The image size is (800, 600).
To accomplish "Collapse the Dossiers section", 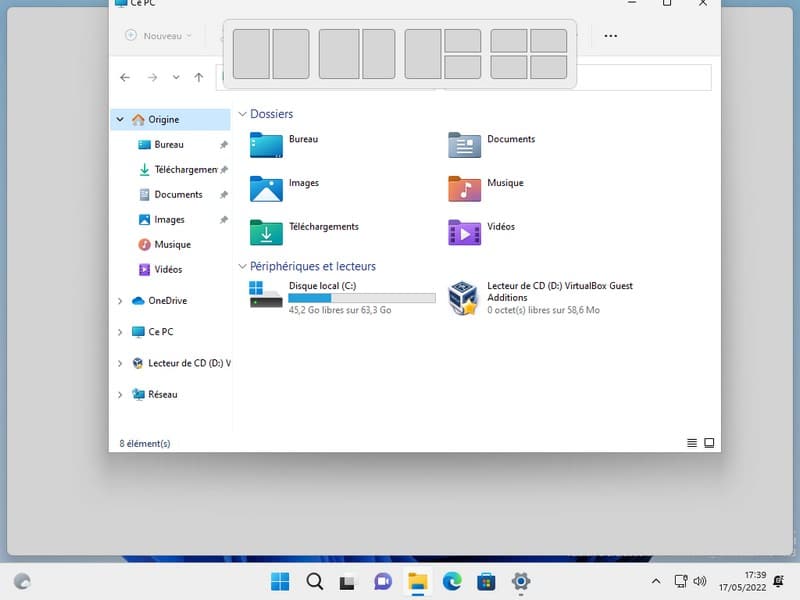I will (242, 114).
